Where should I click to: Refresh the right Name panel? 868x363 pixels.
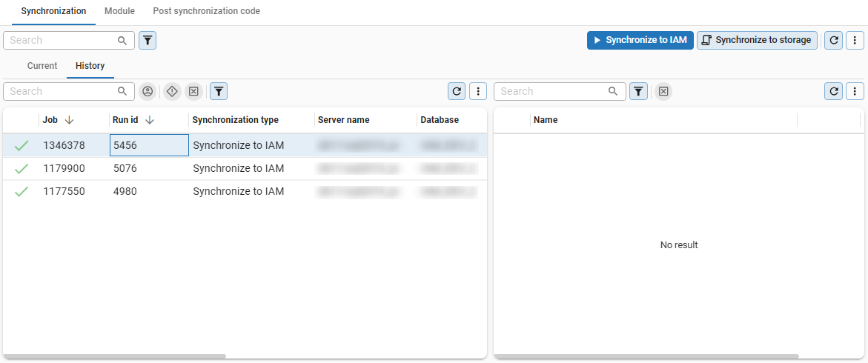[x=835, y=91]
